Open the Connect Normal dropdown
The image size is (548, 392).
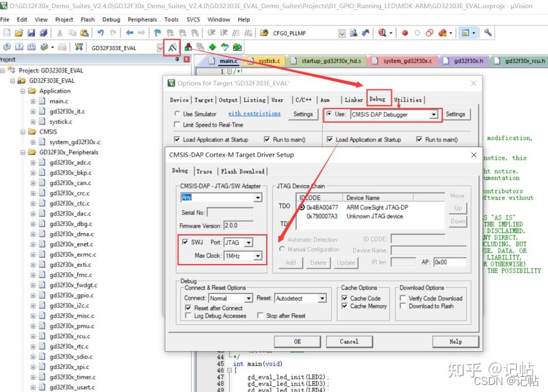point(248,298)
